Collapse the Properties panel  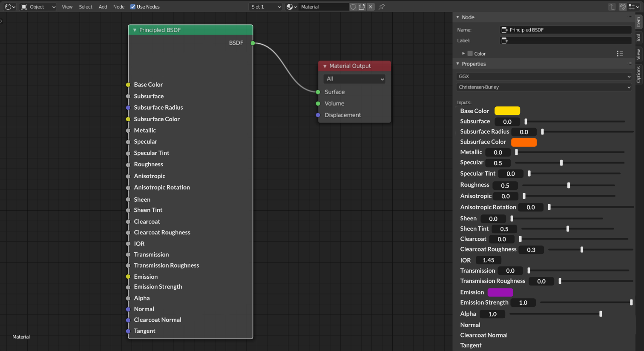[458, 64]
